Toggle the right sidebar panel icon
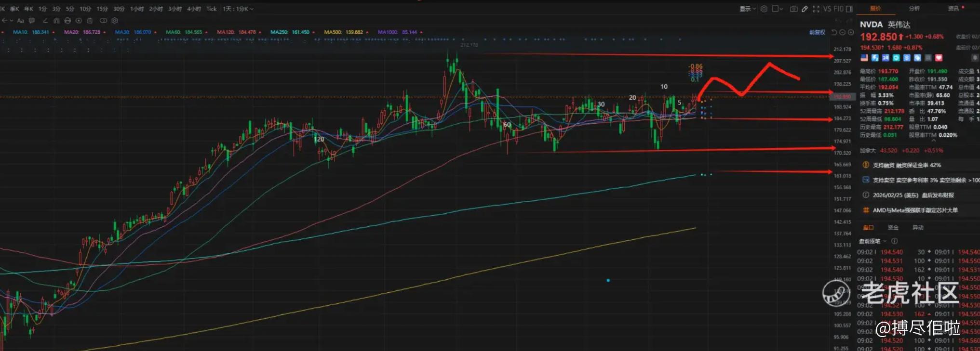 (x=849, y=9)
